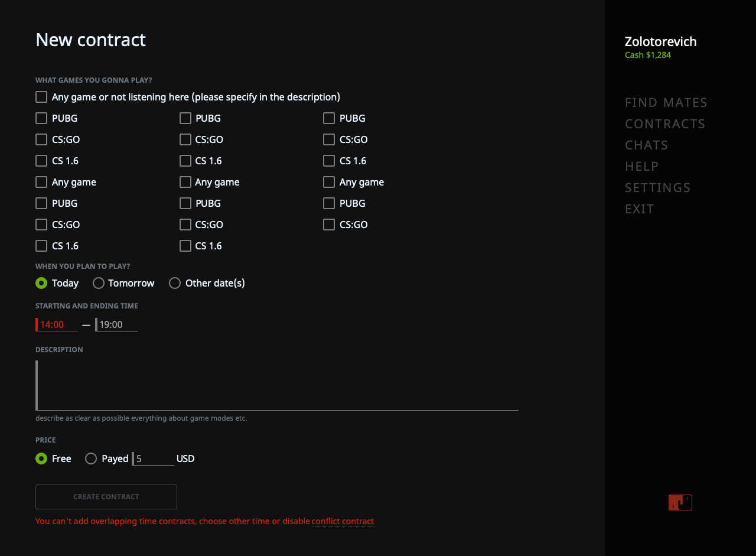Click the 'New contract' heading
Image resolution: width=756 pixels, height=556 pixels.
coord(90,40)
